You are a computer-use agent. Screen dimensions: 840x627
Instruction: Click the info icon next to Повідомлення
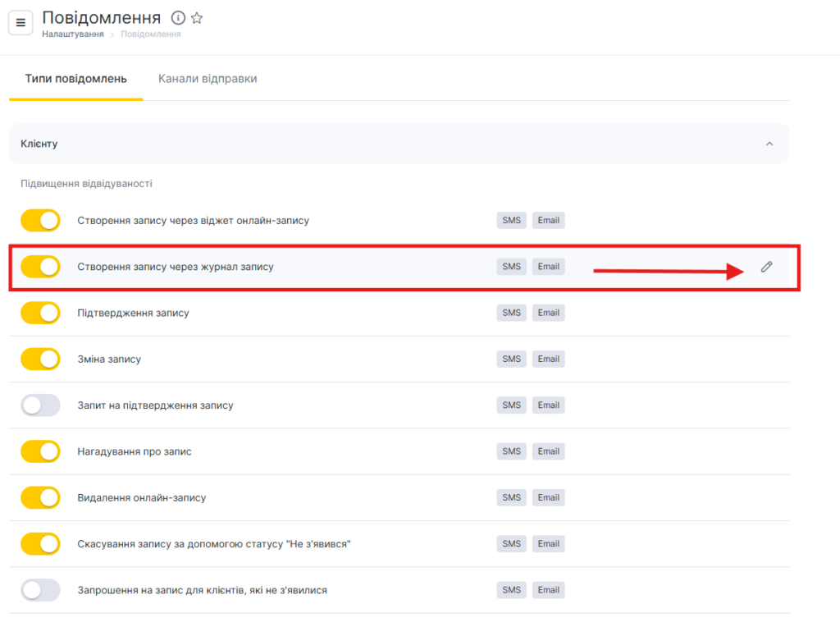click(x=178, y=18)
